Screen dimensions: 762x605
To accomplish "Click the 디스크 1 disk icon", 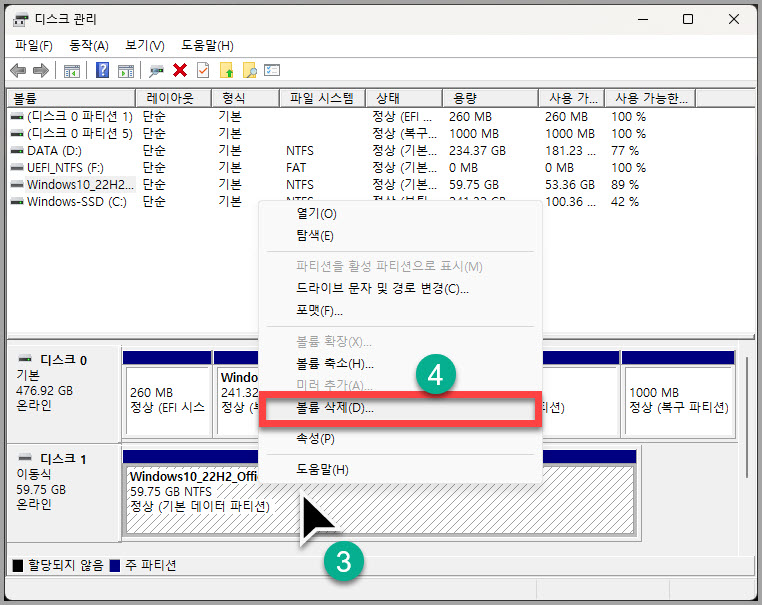I will click(x=25, y=458).
